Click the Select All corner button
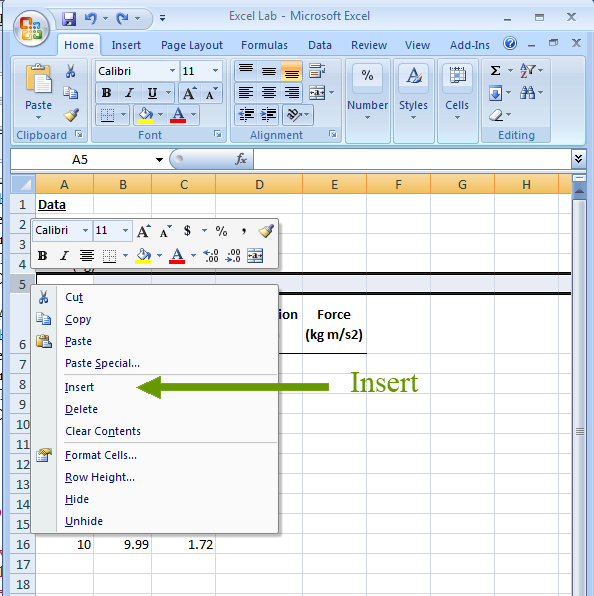 coord(23,184)
